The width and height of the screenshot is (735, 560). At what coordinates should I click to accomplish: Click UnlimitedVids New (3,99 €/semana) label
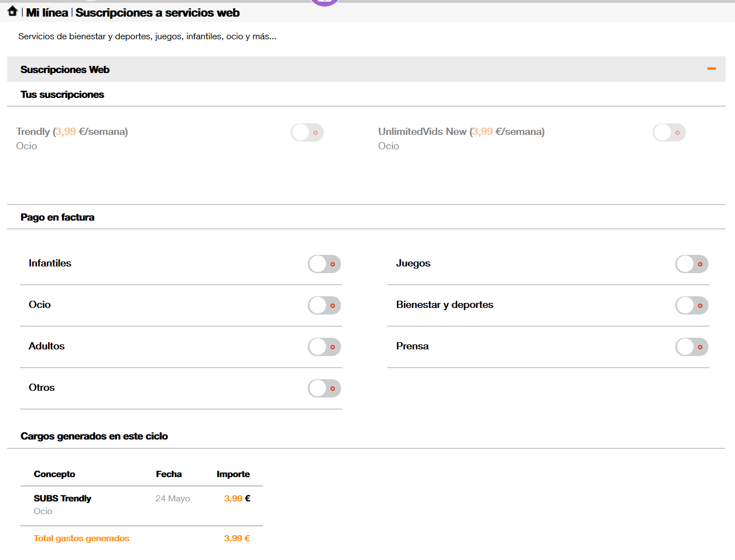pos(461,132)
